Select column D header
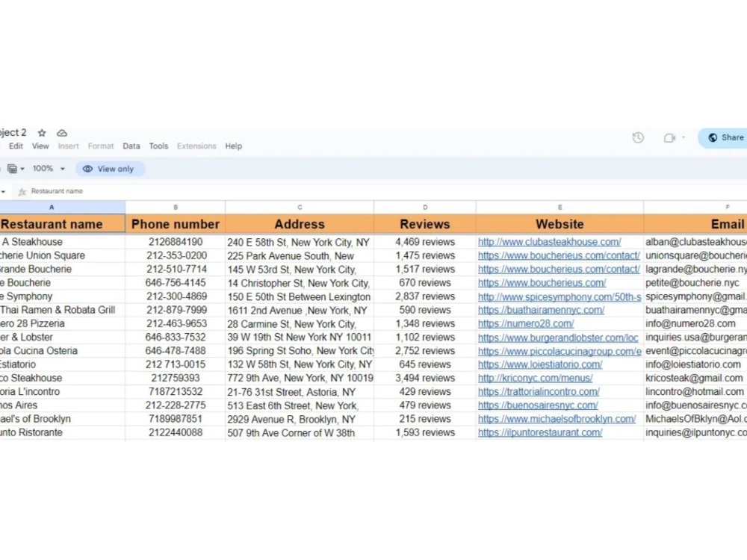 click(x=425, y=207)
